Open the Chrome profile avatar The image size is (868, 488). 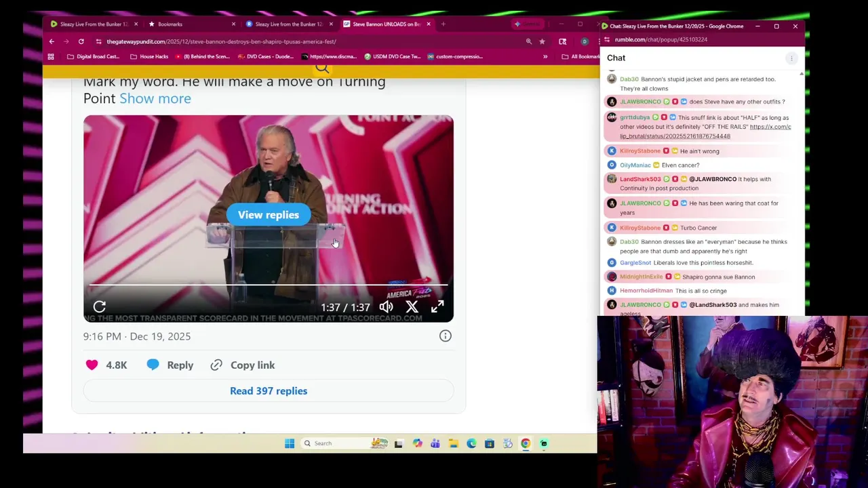tap(585, 41)
